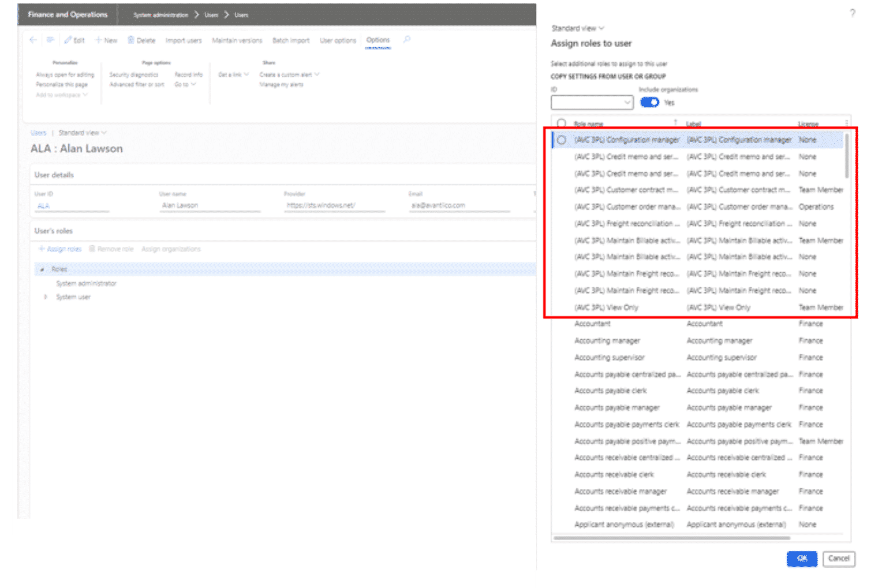Click the Provider field
Viewport: 882px width, 588px height.
coord(334,206)
